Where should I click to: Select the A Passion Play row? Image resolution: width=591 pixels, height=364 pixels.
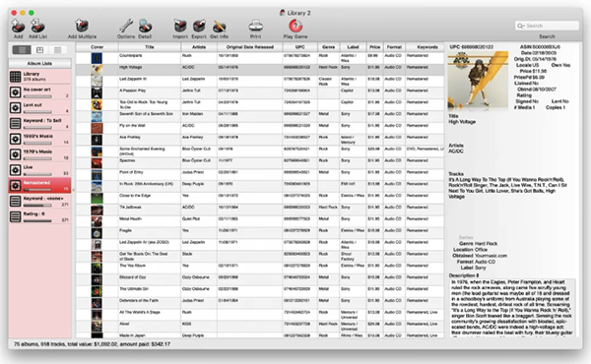pos(260,93)
